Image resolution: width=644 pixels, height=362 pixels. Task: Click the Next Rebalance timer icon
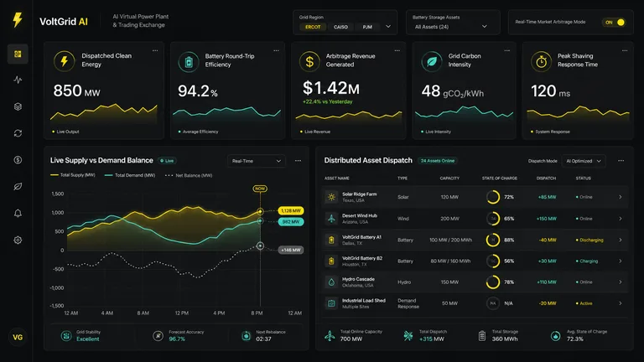(x=246, y=336)
